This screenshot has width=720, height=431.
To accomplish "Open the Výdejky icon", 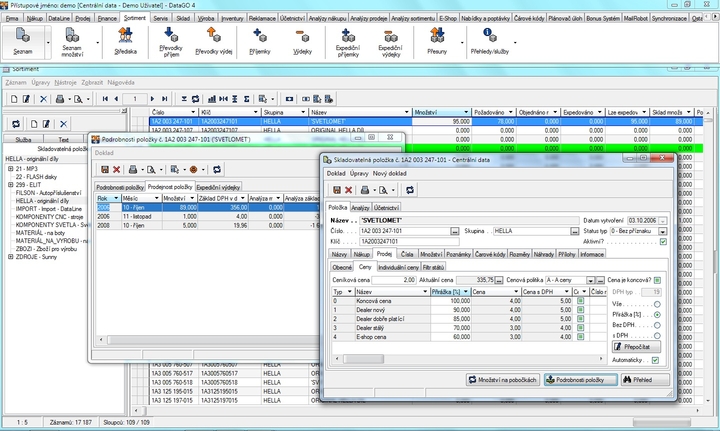I will point(302,41).
